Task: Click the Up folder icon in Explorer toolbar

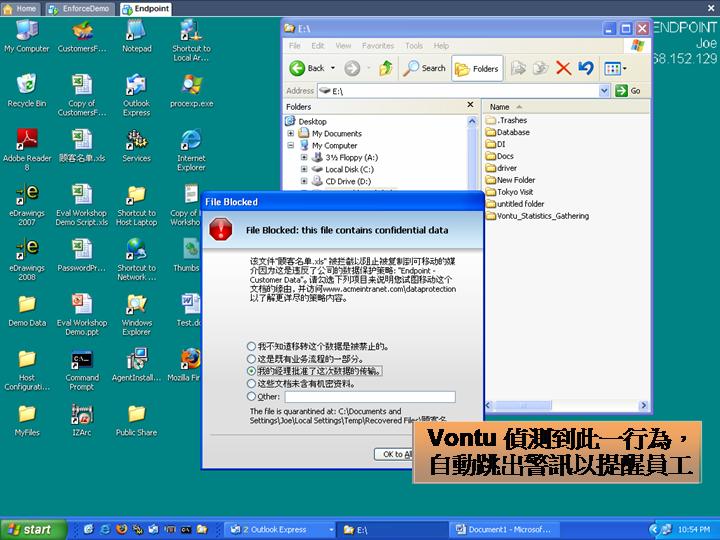Action: [x=385, y=68]
